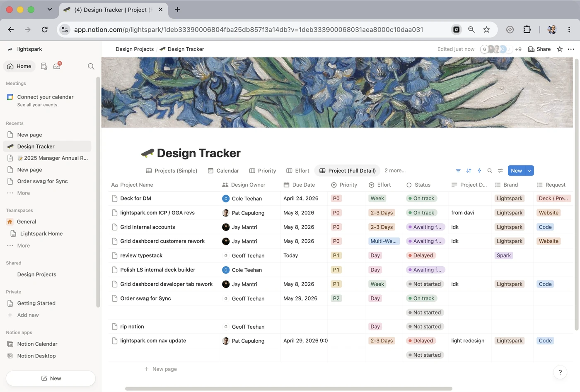580x392 pixels.
Task: Open the sort arrows icon
Action: pos(469,171)
